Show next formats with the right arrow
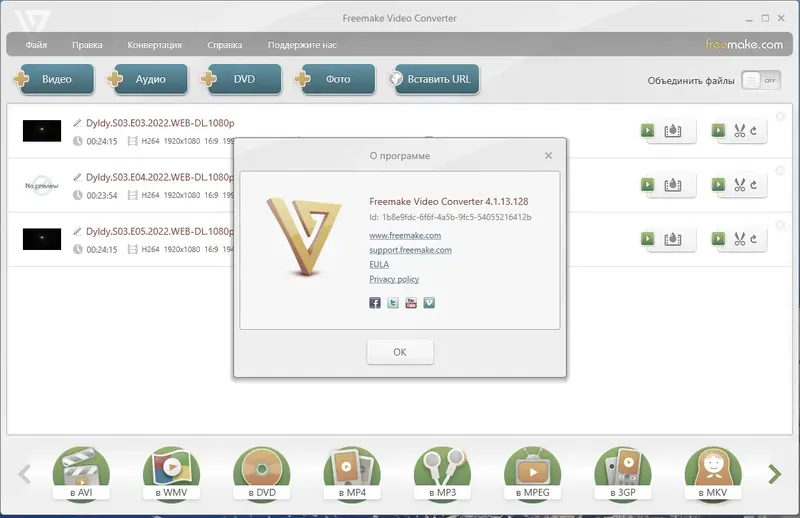The image size is (800, 518). click(x=774, y=474)
